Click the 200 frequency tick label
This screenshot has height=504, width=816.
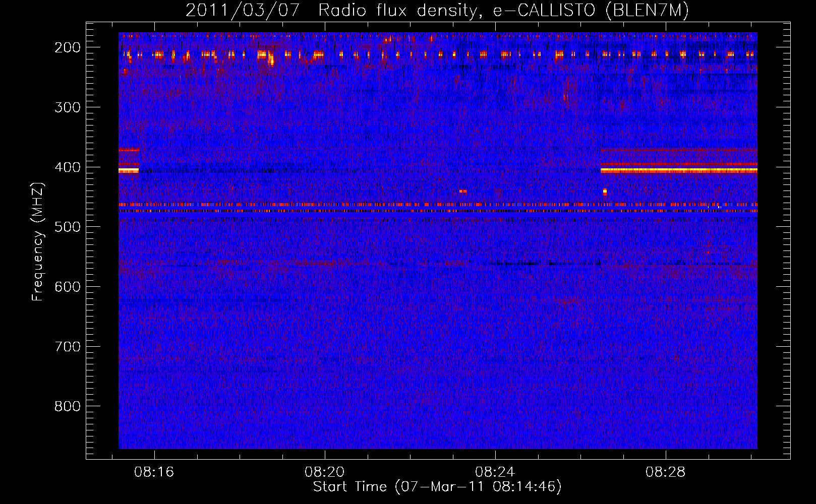tap(67, 47)
